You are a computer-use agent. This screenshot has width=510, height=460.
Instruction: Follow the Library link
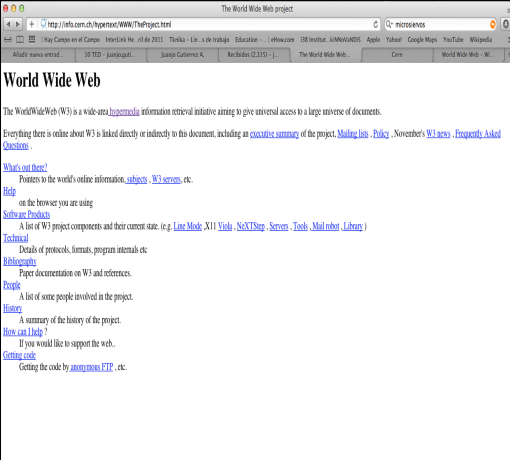[x=353, y=226]
